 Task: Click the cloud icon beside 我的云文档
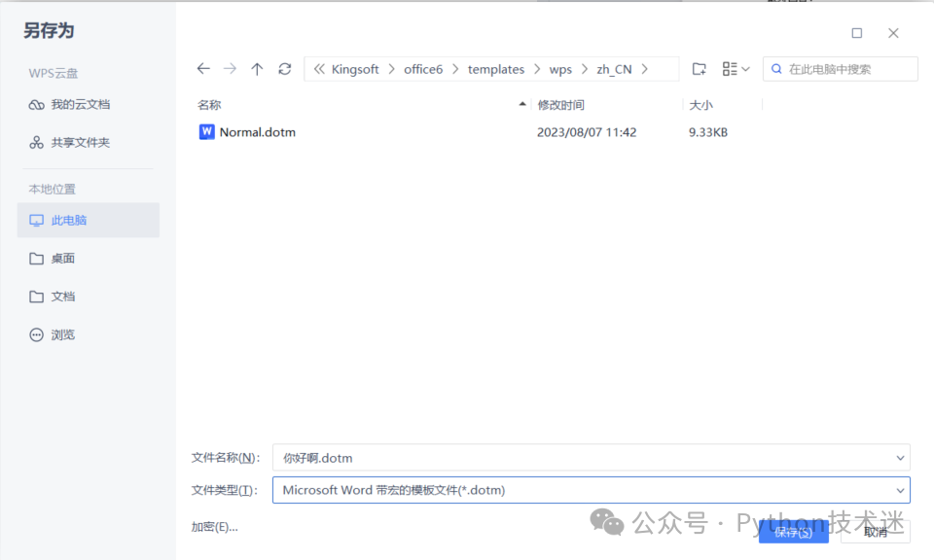coord(36,105)
